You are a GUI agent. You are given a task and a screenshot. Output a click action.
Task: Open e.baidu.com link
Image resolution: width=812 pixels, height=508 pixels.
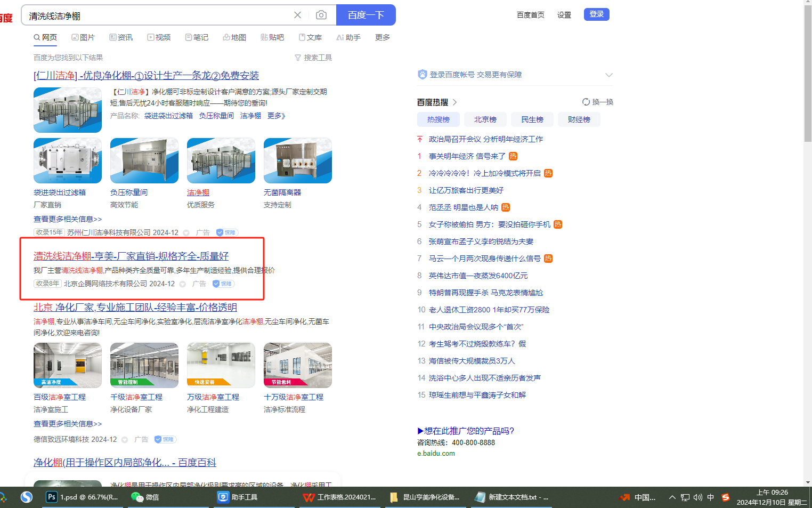coord(436,454)
